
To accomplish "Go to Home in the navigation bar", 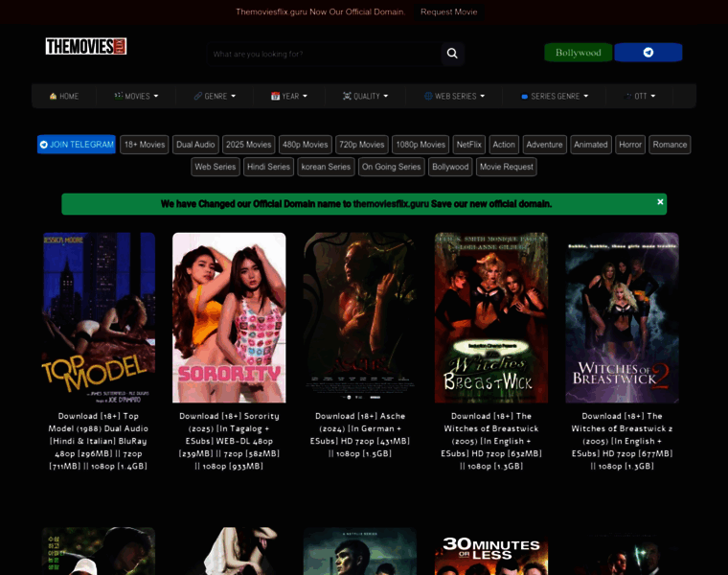I will [64, 96].
